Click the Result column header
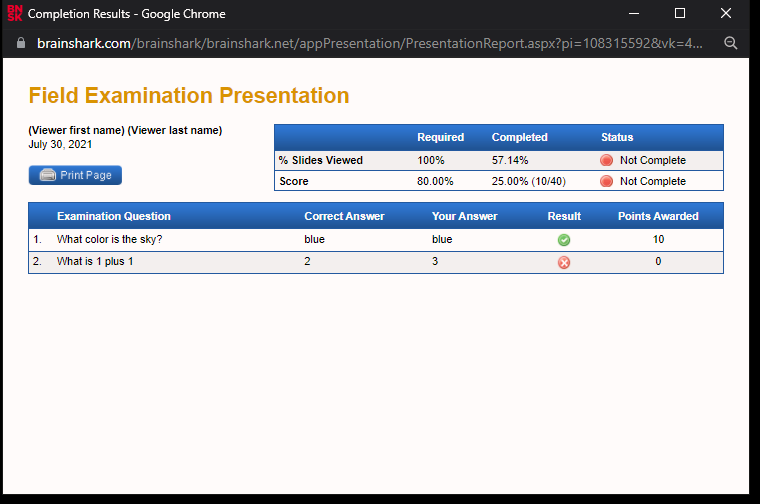The width and height of the screenshot is (760, 504). [564, 216]
